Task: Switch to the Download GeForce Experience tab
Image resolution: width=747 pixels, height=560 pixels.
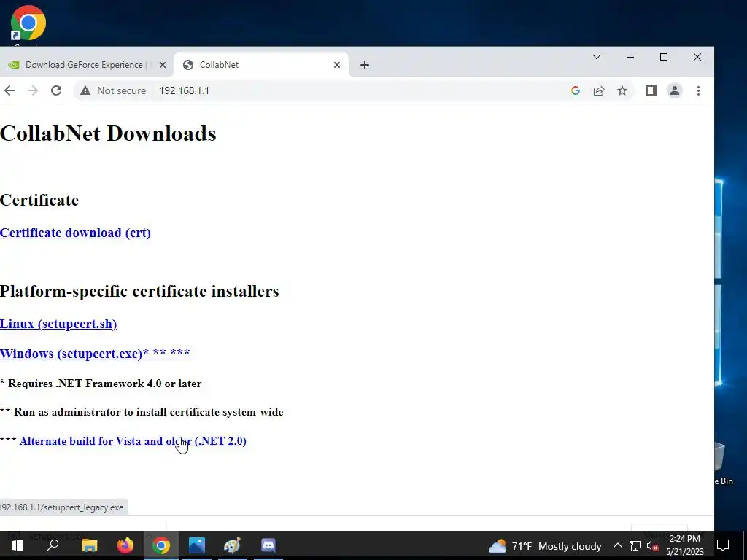Action: click(x=85, y=65)
